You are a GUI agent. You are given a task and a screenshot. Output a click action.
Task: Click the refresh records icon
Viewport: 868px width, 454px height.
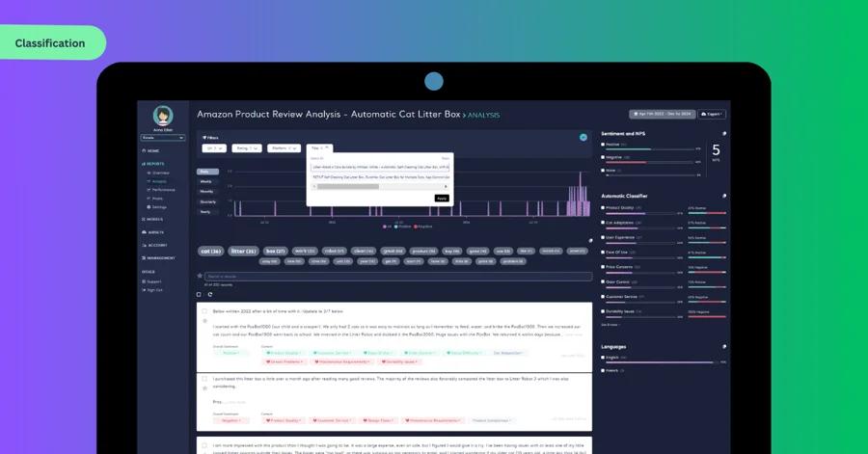point(210,294)
